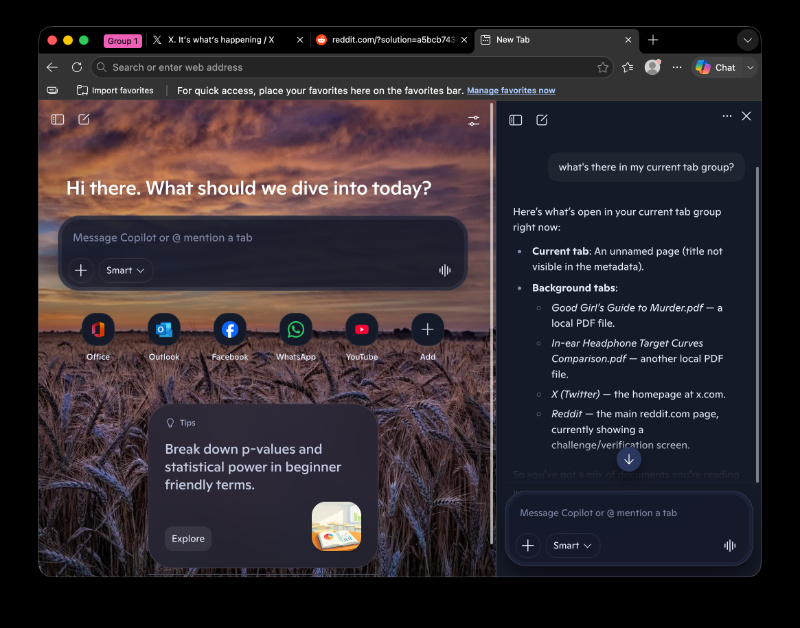Click the voice waveform icon in main composer
This screenshot has width=800, height=628.
point(445,270)
